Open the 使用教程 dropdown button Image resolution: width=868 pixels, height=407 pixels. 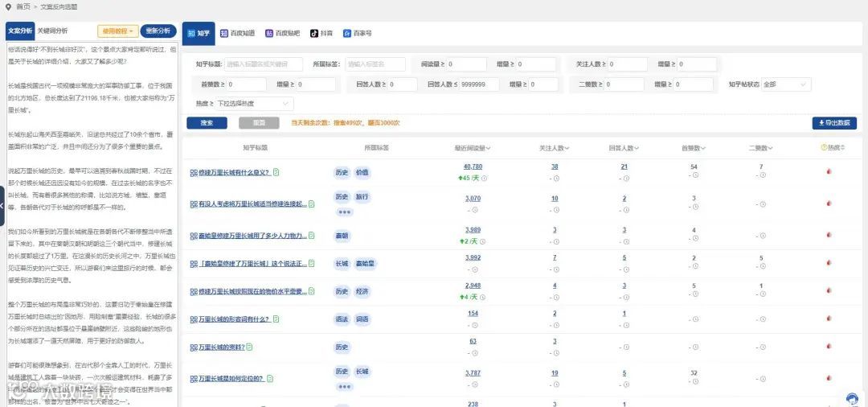click(118, 31)
